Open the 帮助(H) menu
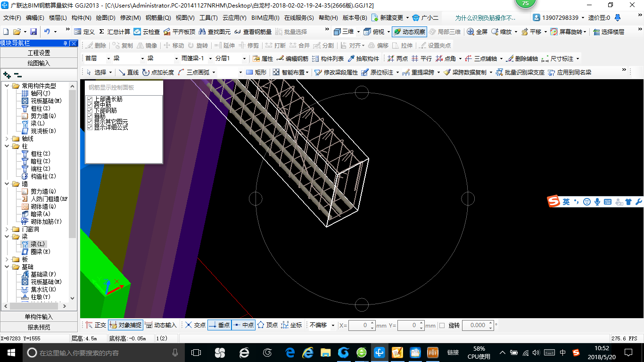 328,18
